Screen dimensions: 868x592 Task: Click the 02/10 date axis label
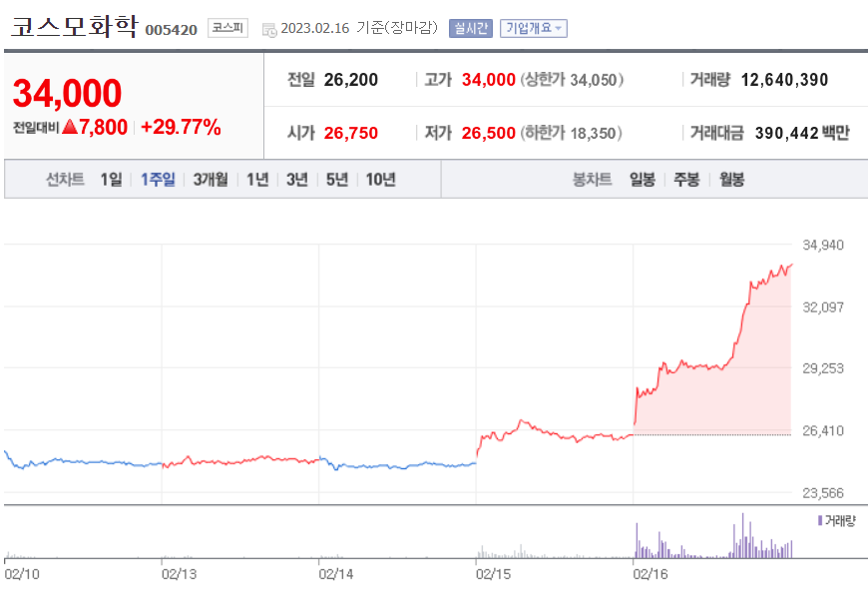(22, 574)
